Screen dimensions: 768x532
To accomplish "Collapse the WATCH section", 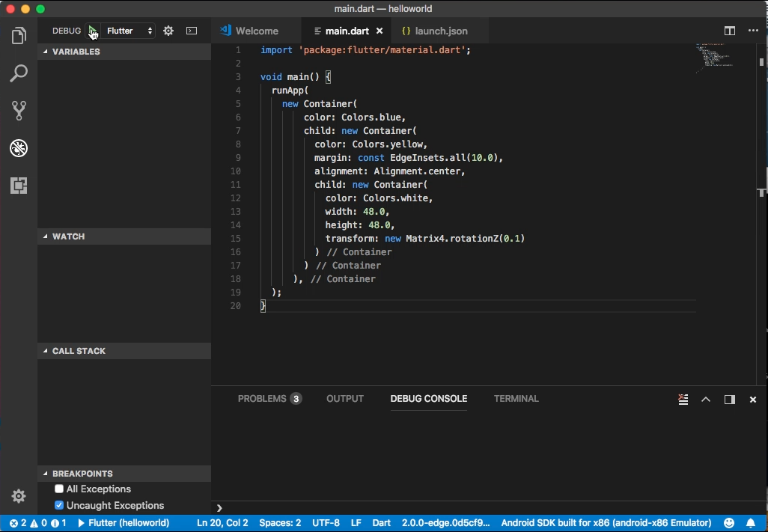I will pyautogui.click(x=124, y=236).
